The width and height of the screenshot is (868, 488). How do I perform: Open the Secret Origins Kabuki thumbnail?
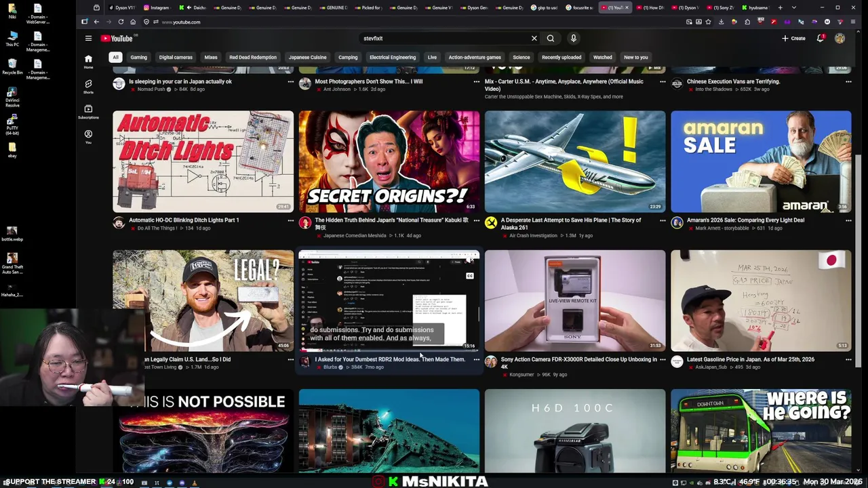coord(389,161)
